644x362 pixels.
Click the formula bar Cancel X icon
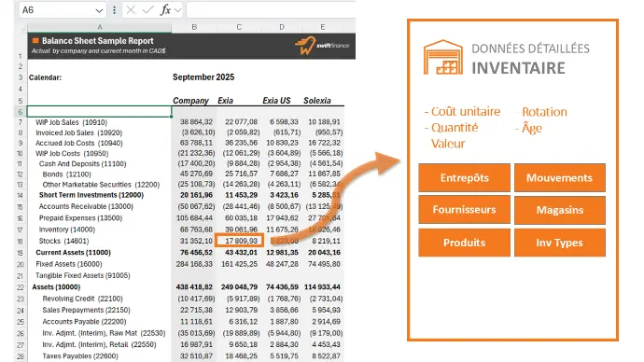pos(131,10)
